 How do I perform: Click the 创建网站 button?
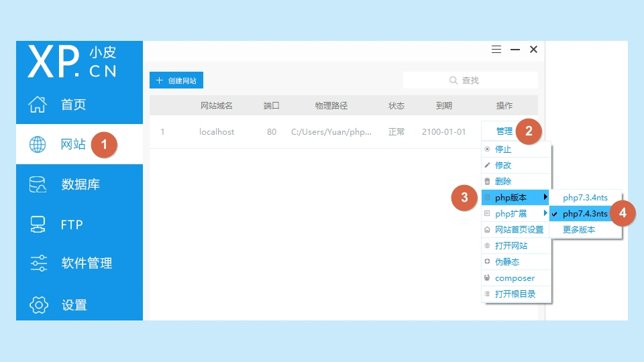(x=176, y=80)
